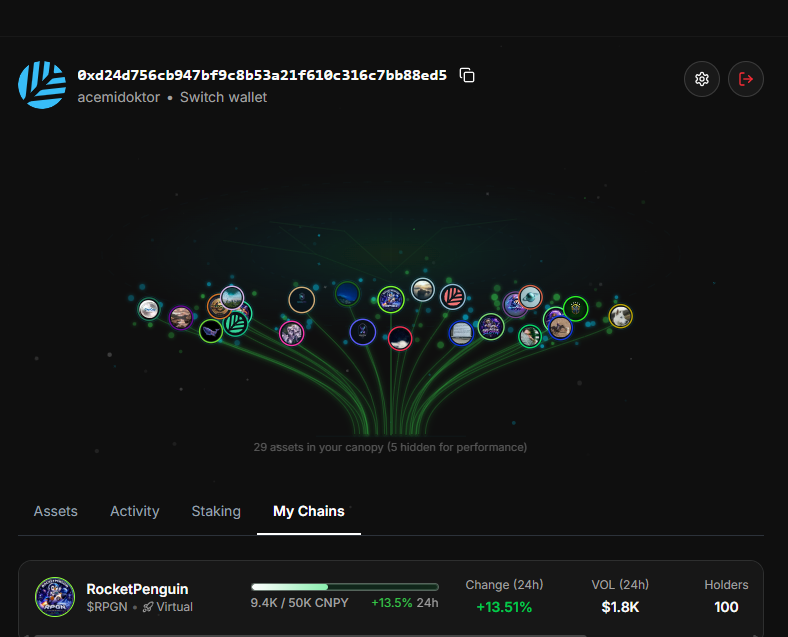The image size is (788, 637).
Task: Click the $1.8K VOL (24h) value
Action: pyautogui.click(x=620, y=607)
